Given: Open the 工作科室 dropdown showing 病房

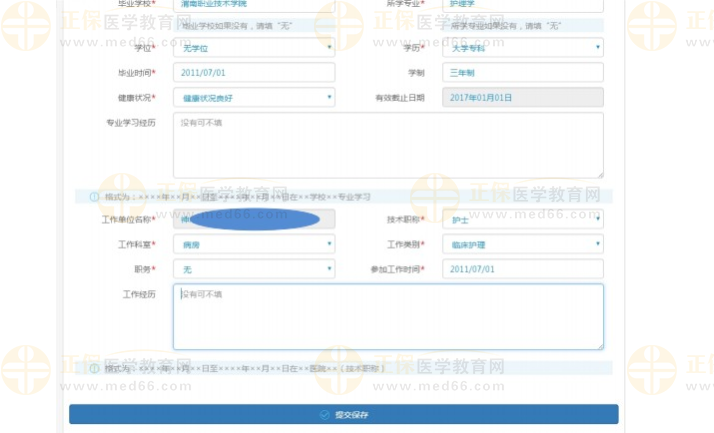Looking at the screenshot, I should pyautogui.click(x=254, y=244).
